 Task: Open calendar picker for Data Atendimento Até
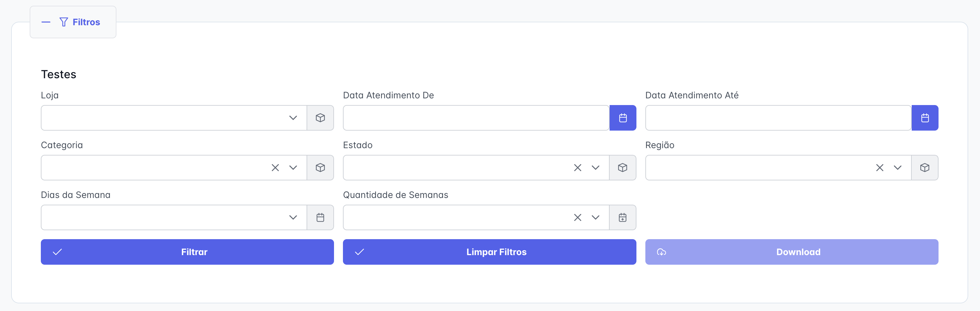(925, 118)
